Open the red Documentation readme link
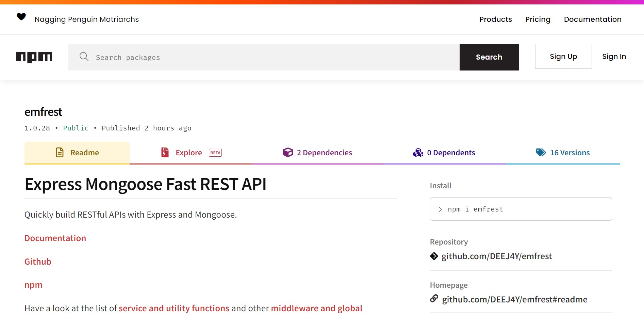The height and width of the screenshot is (314, 644). [55, 238]
